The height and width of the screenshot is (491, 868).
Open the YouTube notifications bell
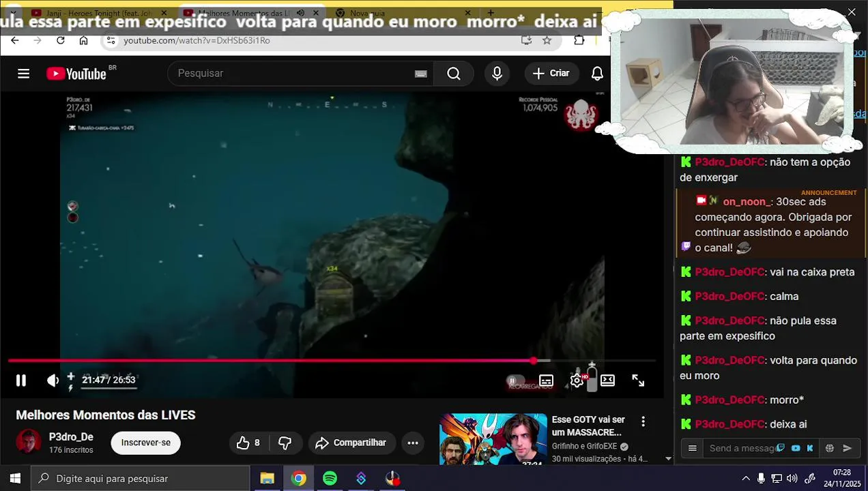point(597,74)
